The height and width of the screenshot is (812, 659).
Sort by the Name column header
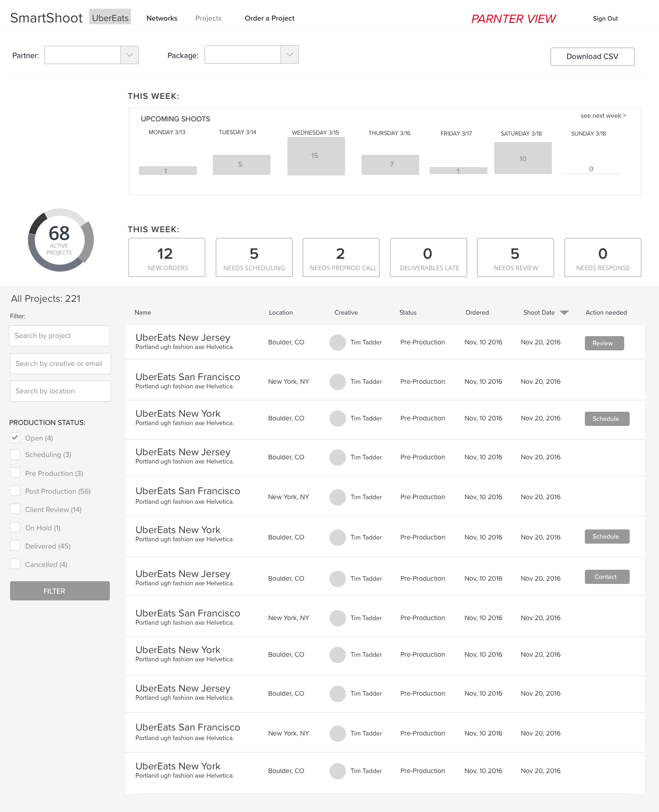click(x=143, y=312)
